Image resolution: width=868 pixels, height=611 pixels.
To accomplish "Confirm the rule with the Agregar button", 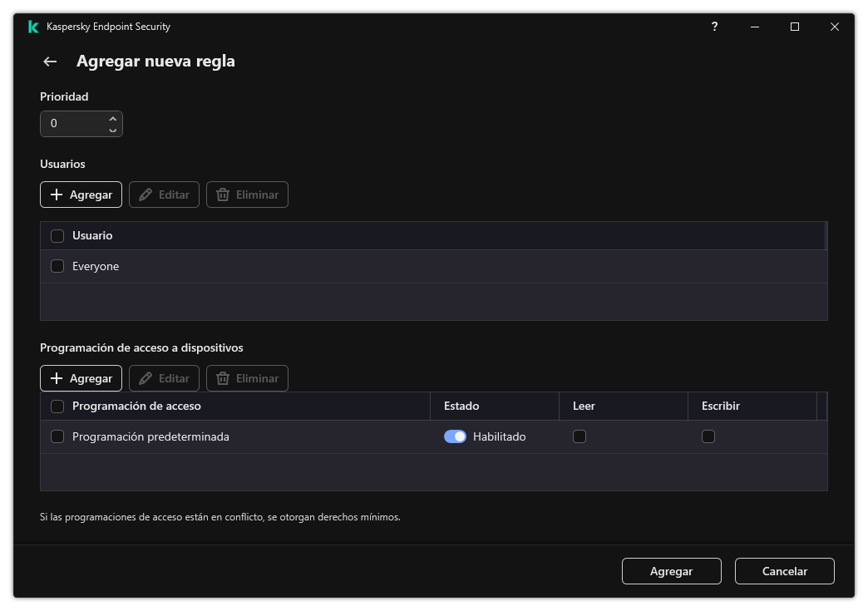I will (x=671, y=571).
